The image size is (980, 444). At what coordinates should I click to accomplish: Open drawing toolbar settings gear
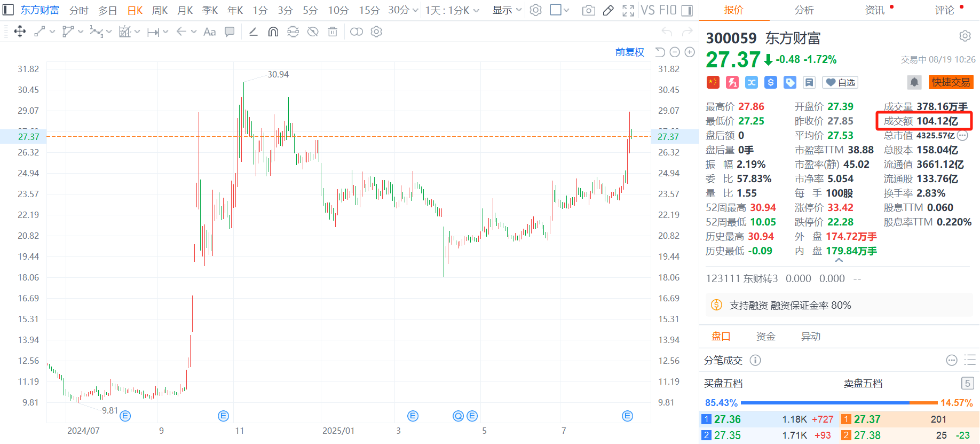coord(376,32)
